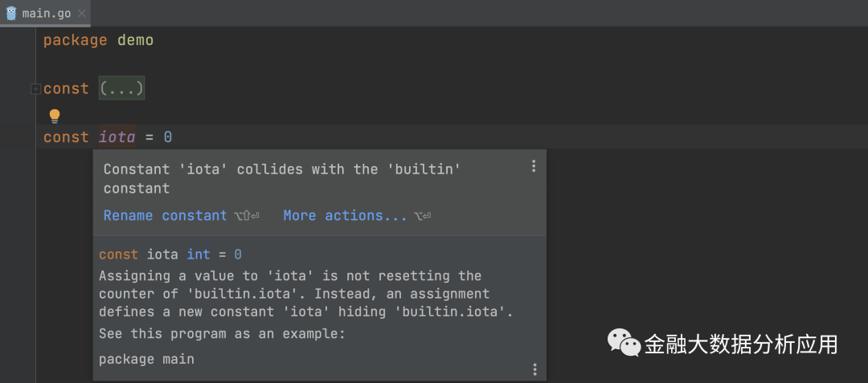Click the Rename constant quick fix
Screen dimensions: 868x383
166,215
